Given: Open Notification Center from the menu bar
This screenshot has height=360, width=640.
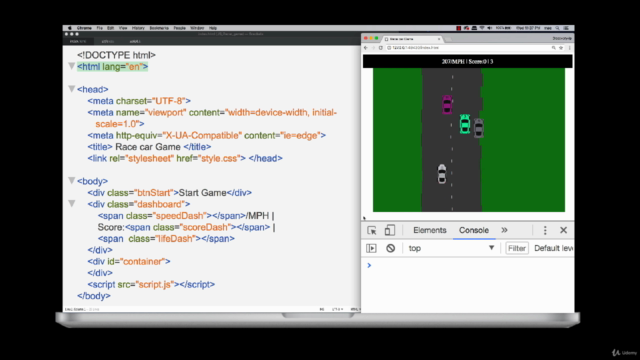Looking at the screenshot, I should click(x=566, y=28).
